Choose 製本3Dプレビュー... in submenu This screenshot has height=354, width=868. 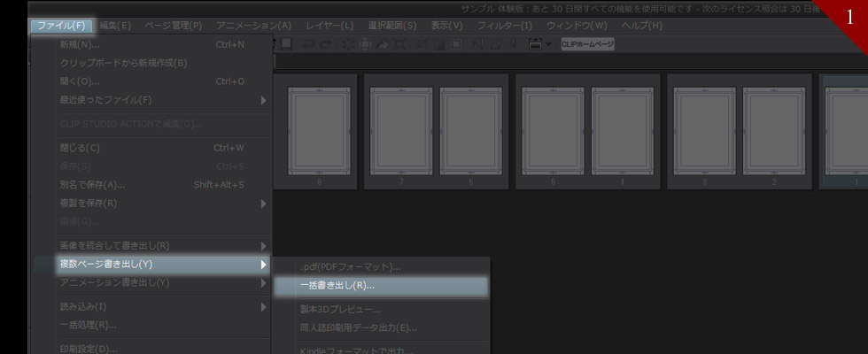[x=381, y=310]
